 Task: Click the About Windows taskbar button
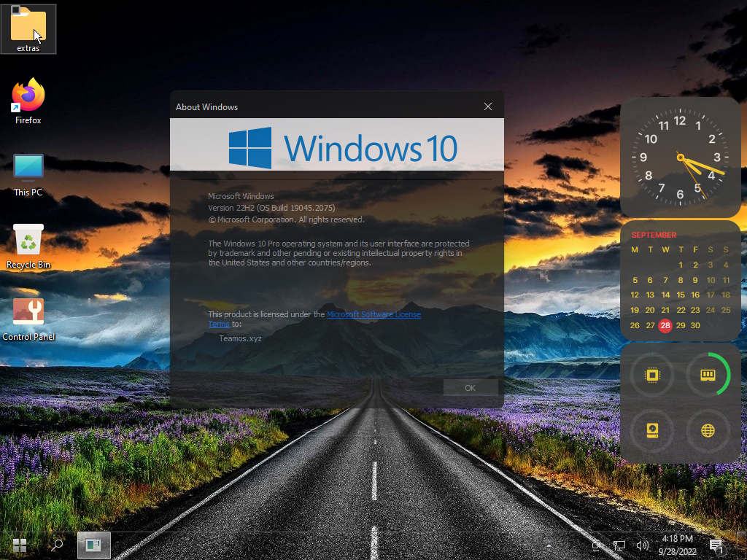coord(94,545)
